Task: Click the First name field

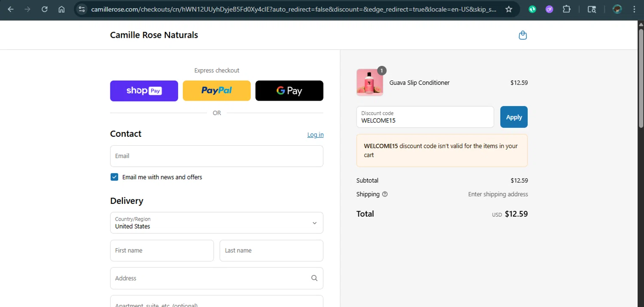Action: click(162, 251)
